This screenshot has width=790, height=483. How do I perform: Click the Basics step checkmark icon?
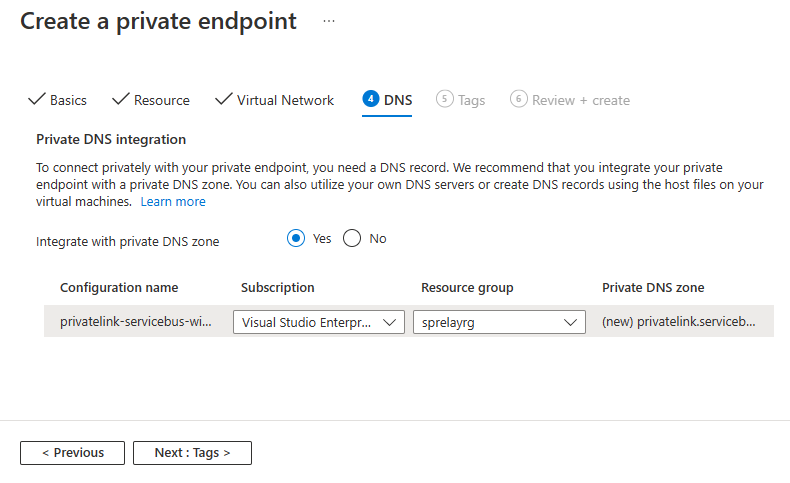37,99
